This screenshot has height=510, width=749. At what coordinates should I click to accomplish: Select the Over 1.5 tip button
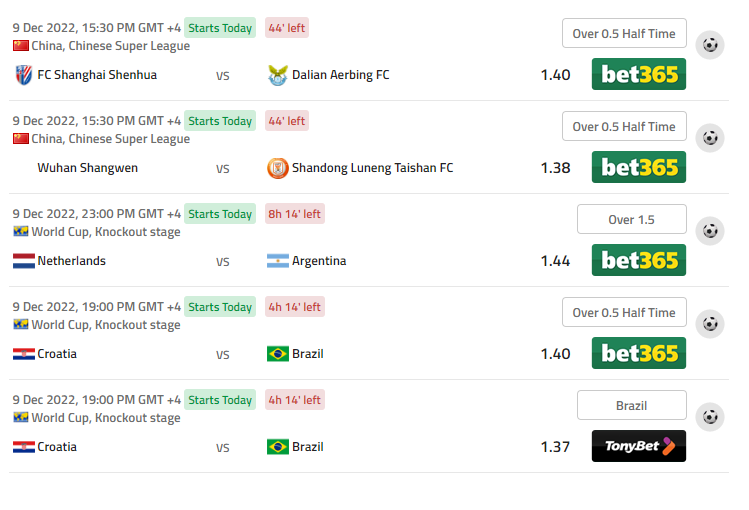click(631, 219)
